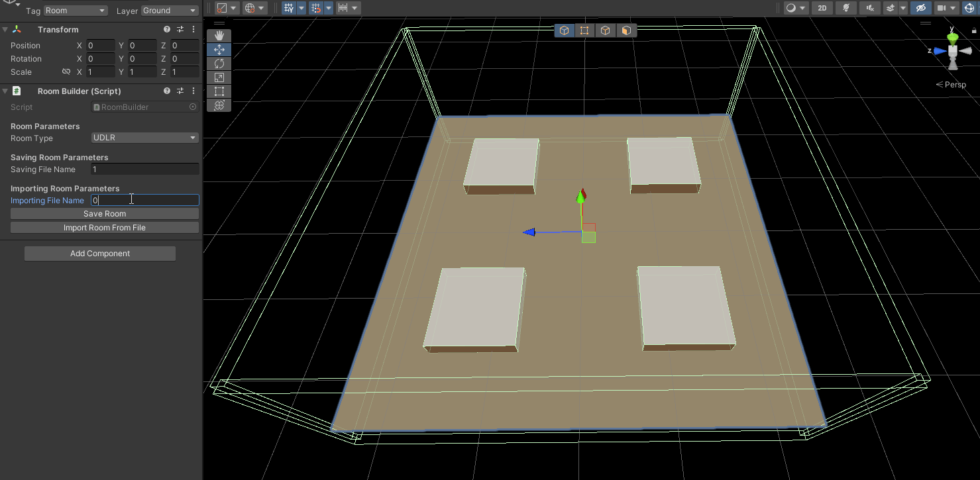Click the blue Z-axis move handle arrow
The width and height of the screenshot is (980, 480).
click(528, 232)
